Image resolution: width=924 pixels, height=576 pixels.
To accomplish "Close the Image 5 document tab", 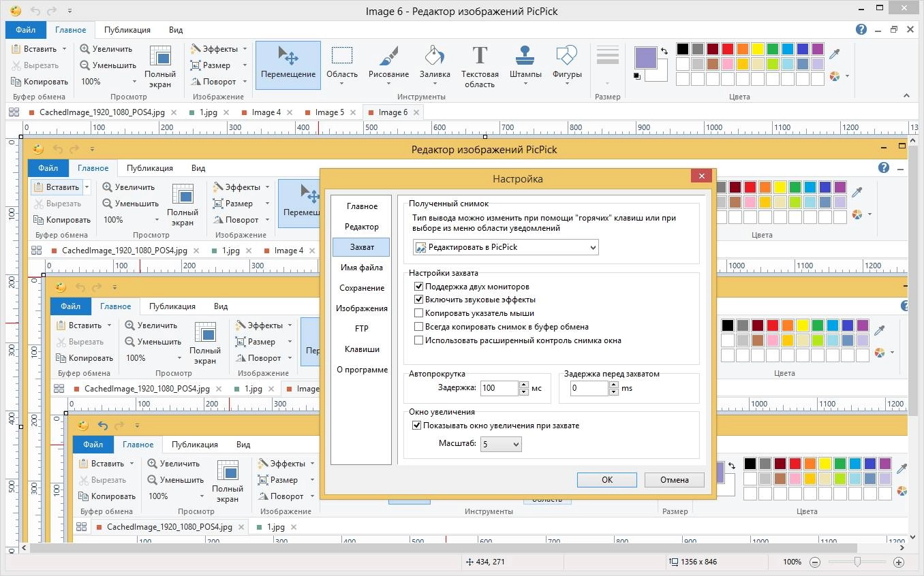I will tap(353, 112).
